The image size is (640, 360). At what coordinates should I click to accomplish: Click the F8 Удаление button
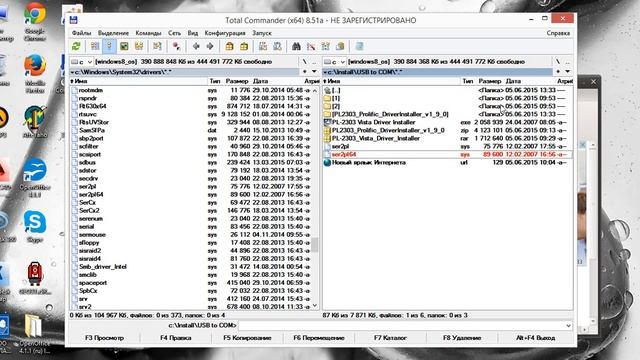[462, 338]
